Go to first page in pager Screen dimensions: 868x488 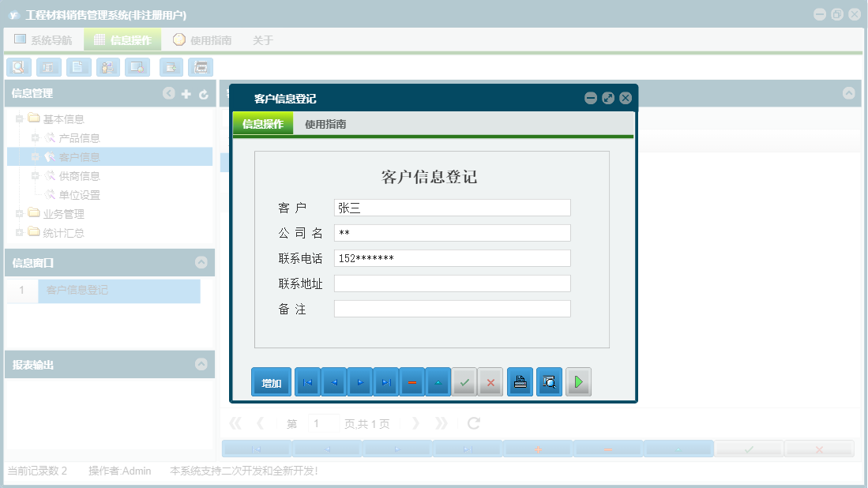(x=235, y=424)
